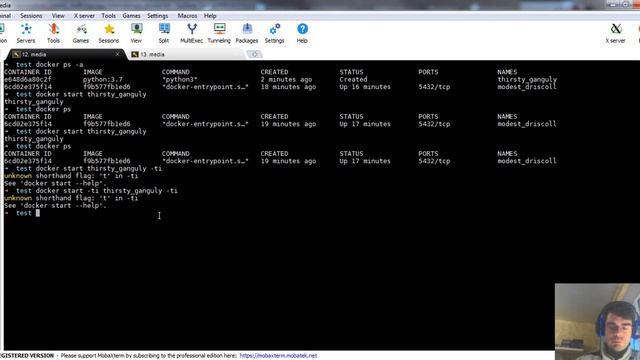Image resolution: width=640 pixels, height=360 pixels.
Task: Click the status 'Created' value for thirsty_ganguly
Action: (353, 80)
